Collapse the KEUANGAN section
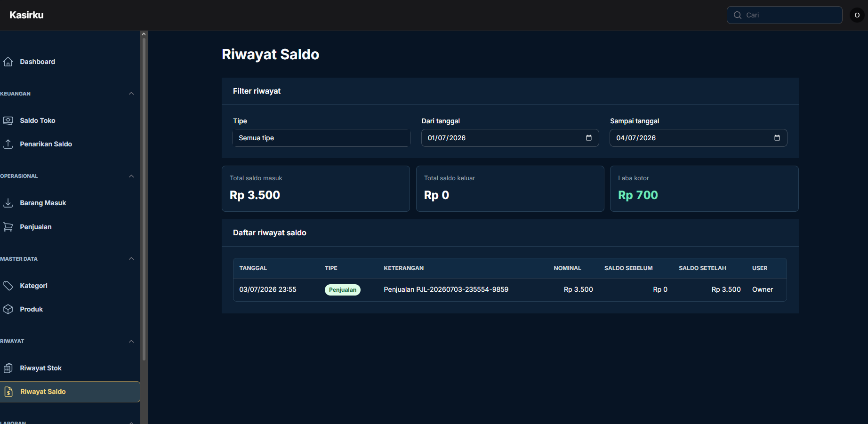Viewport: 868px width, 424px height. tap(131, 94)
